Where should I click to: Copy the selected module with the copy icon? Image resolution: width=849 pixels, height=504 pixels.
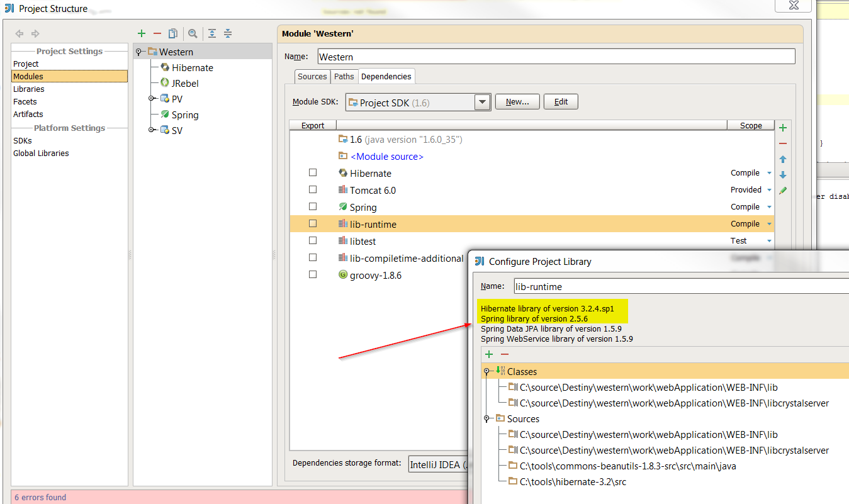(173, 33)
